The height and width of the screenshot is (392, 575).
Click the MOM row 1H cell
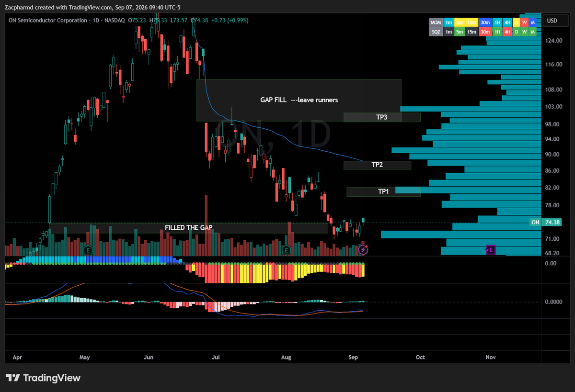[497, 22]
